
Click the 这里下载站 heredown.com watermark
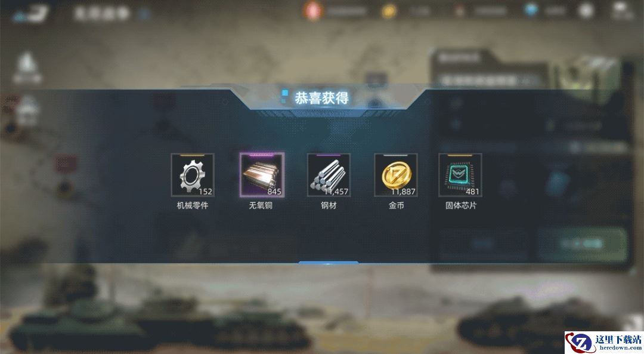[604, 343]
